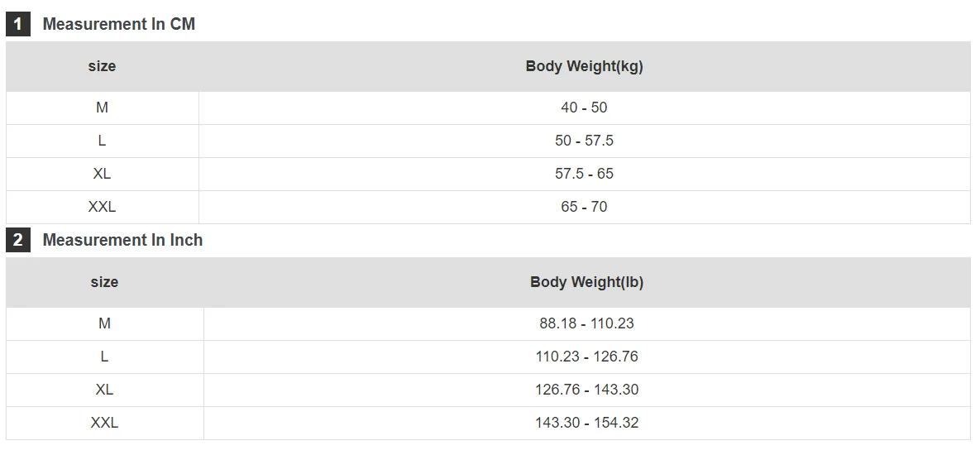Image resolution: width=980 pixels, height=450 pixels.
Task: Click the 143.30 - 154.32 weight cell
Action: click(586, 423)
